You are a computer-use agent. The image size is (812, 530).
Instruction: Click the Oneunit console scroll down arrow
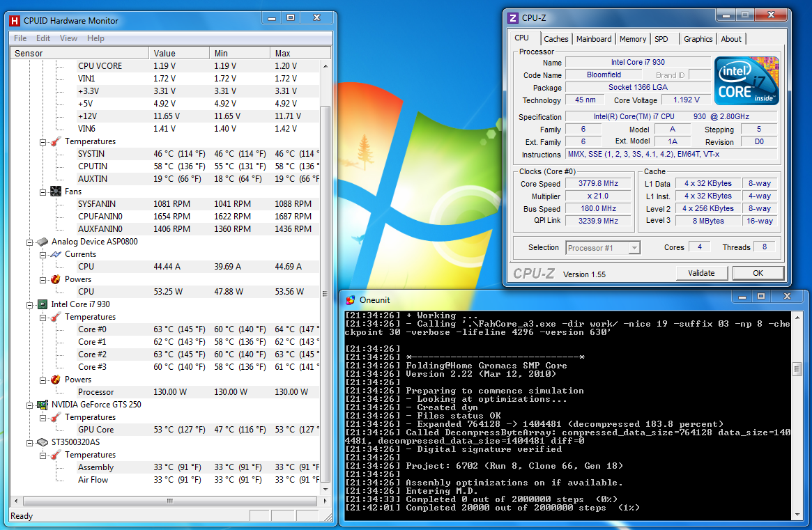coord(797,515)
